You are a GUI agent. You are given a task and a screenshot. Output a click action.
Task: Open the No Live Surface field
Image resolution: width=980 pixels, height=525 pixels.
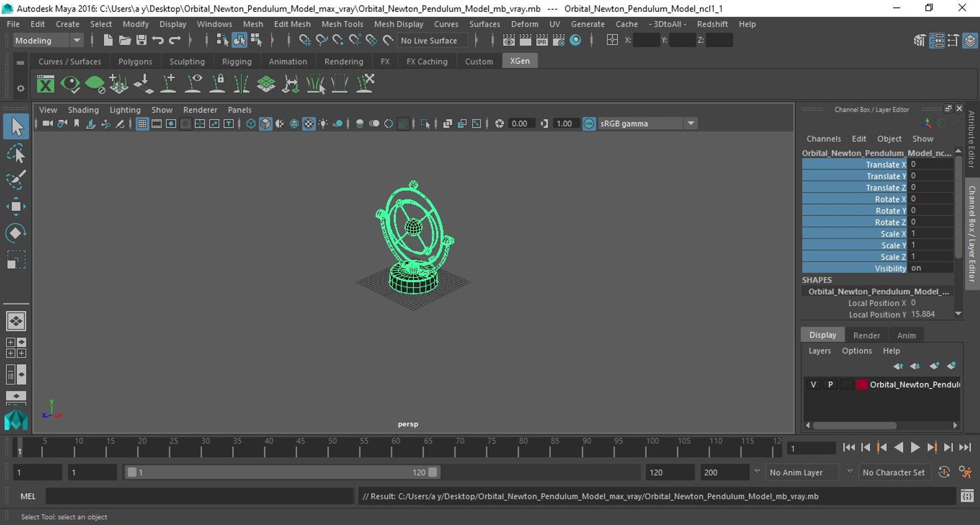pyautogui.click(x=433, y=40)
